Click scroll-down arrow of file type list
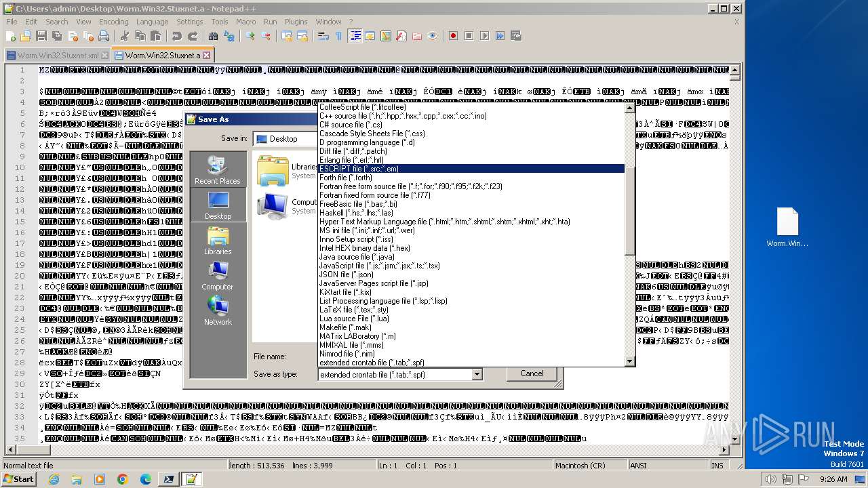The width and height of the screenshot is (868, 488). 629,361
